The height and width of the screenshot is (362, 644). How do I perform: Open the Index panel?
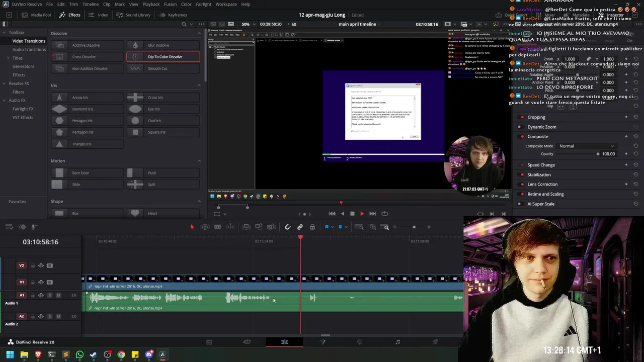point(99,15)
